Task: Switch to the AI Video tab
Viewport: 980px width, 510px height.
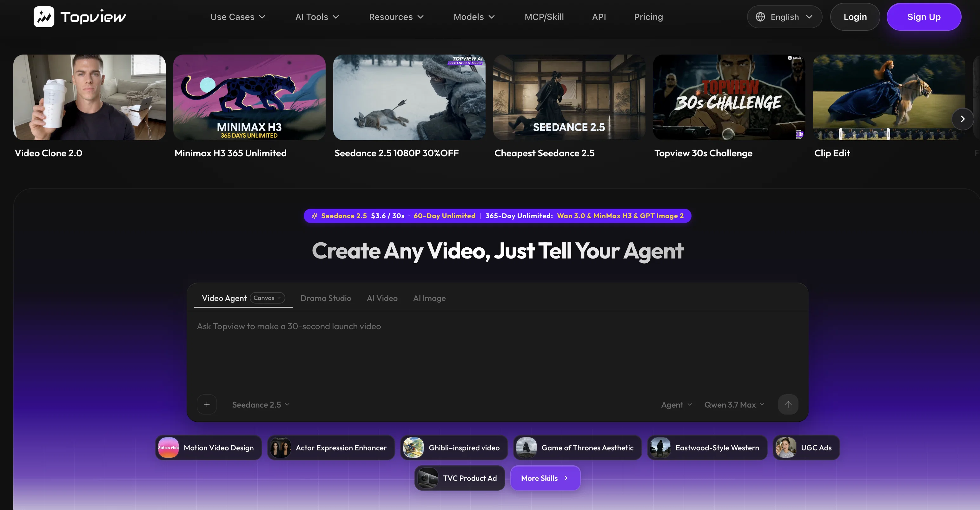Action: coord(382,298)
